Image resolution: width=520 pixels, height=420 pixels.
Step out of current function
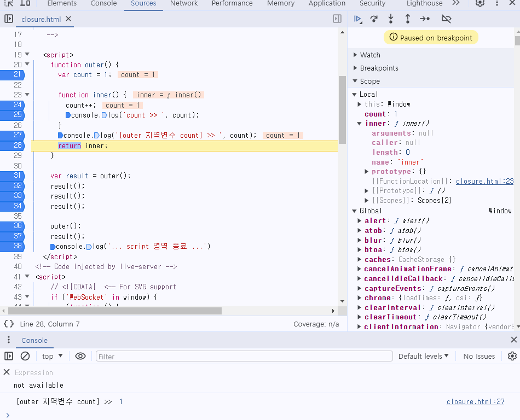[408, 19]
